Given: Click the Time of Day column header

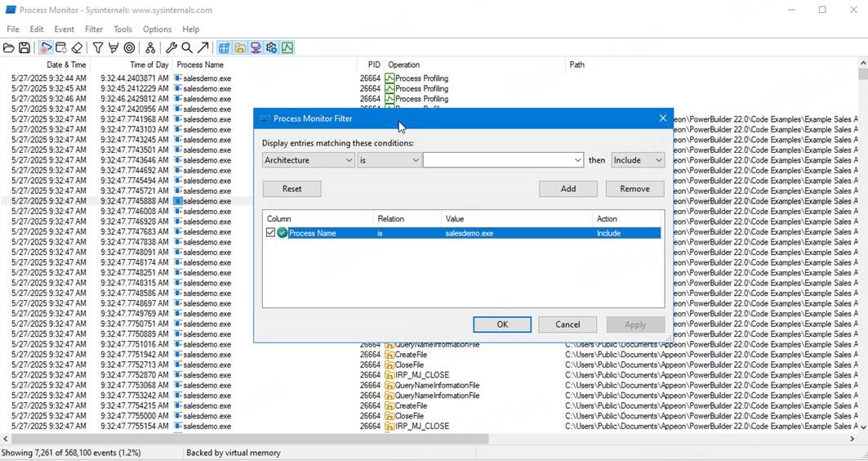Looking at the screenshot, I should tap(131, 65).
